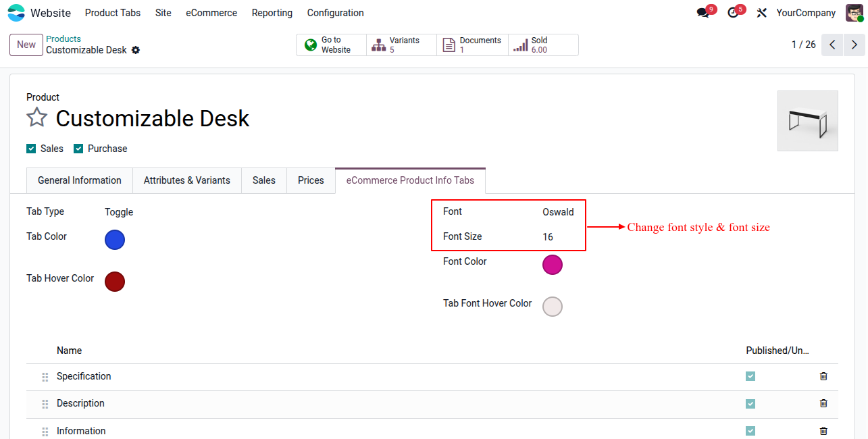Select eCommerce Product Info Tabs tab
This screenshot has height=439, width=868.
pos(410,180)
